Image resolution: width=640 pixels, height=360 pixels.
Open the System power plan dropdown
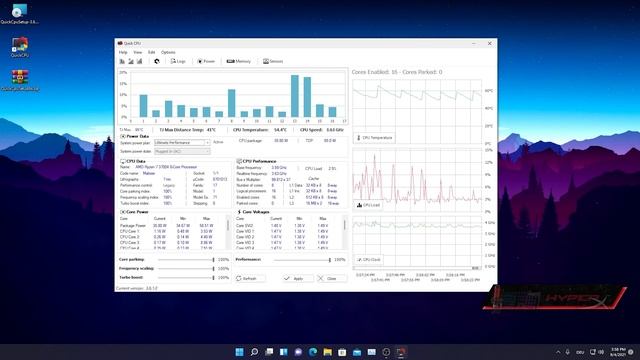[x=182, y=142]
